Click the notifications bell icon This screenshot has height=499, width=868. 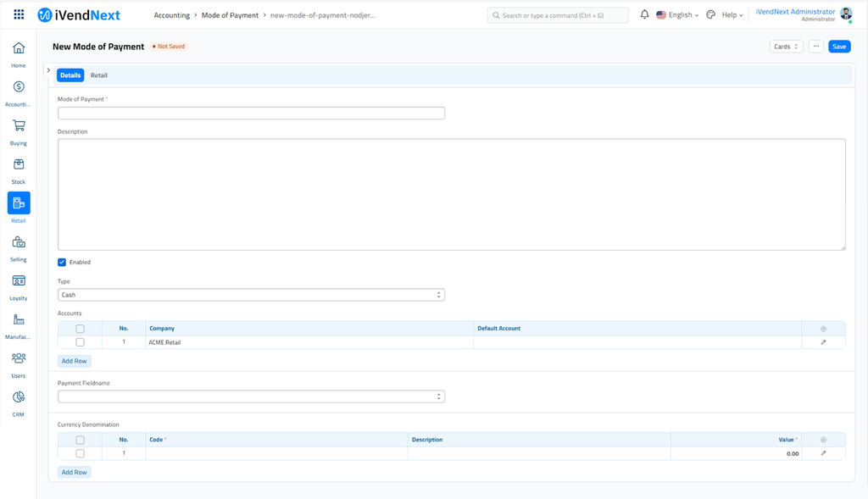[x=644, y=15]
